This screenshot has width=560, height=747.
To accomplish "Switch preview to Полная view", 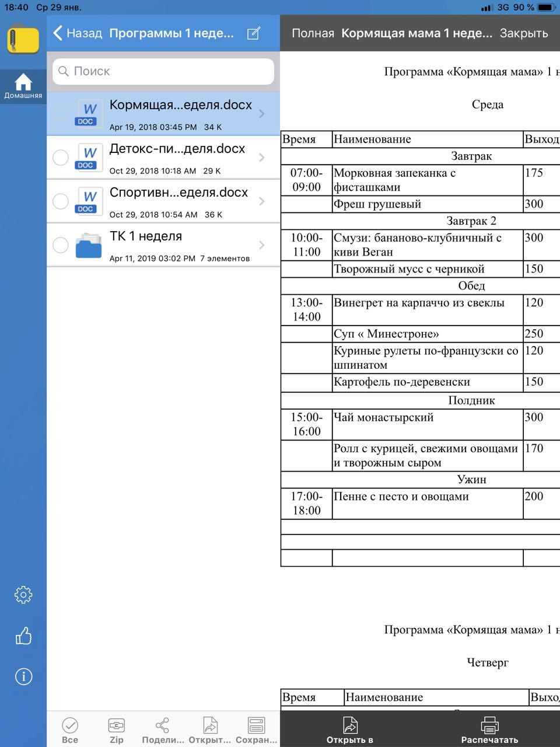I will click(313, 33).
